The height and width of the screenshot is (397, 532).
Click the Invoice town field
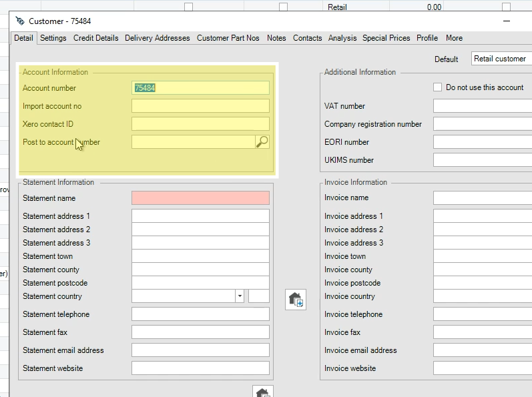483,256
